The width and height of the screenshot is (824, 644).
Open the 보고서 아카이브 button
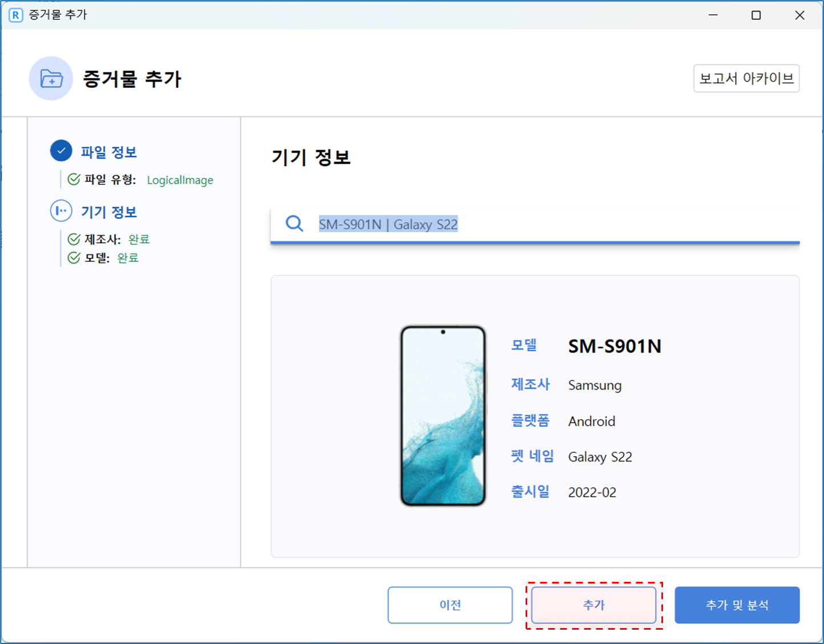point(746,78)
